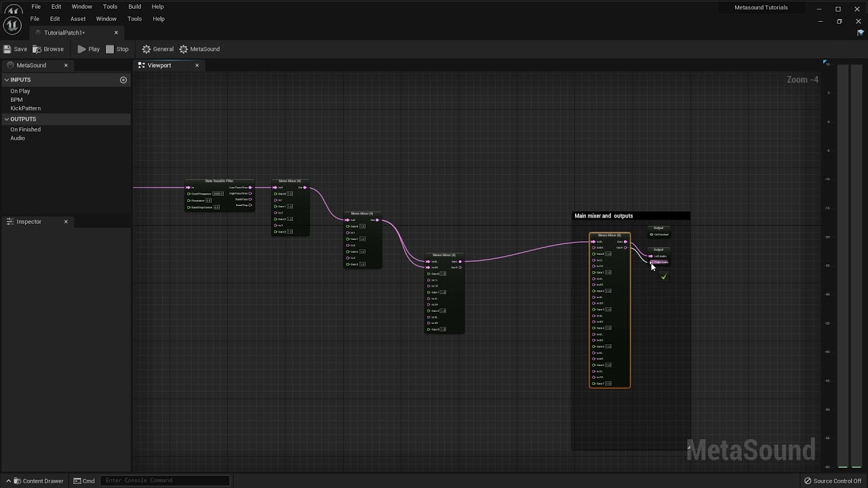This screenshot has width=868, height=488.
Task: Click State Variable Filter In audio pin
Action: pos(189,188)
